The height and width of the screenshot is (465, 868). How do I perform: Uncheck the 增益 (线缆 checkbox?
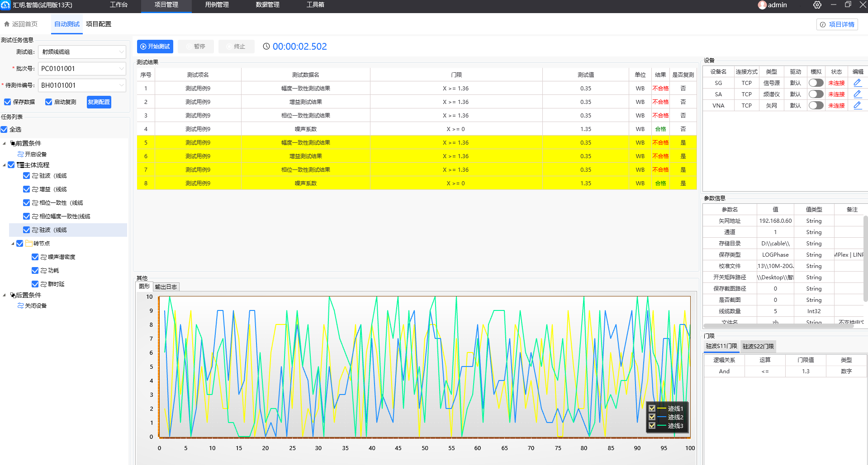[27, 189]
